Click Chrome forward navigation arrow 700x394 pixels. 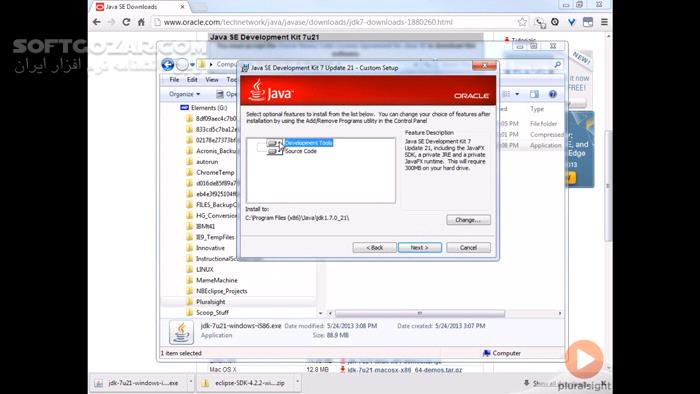click(112, 22)
